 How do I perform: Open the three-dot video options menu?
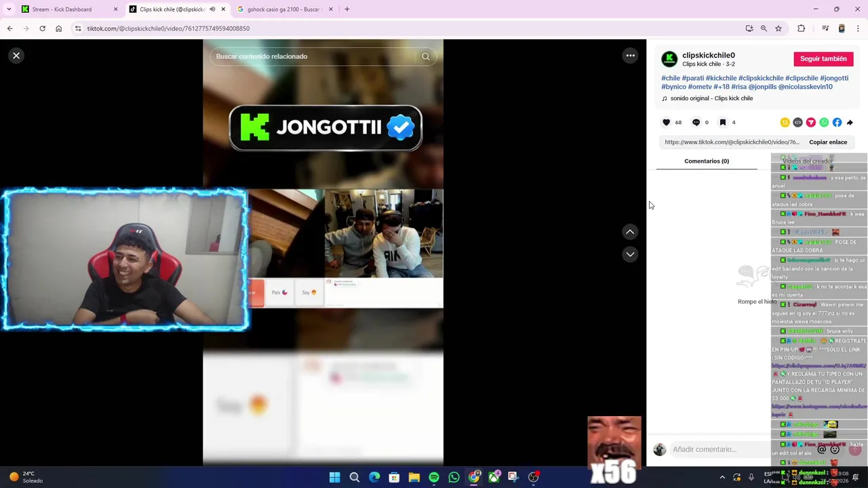[630, 56]
